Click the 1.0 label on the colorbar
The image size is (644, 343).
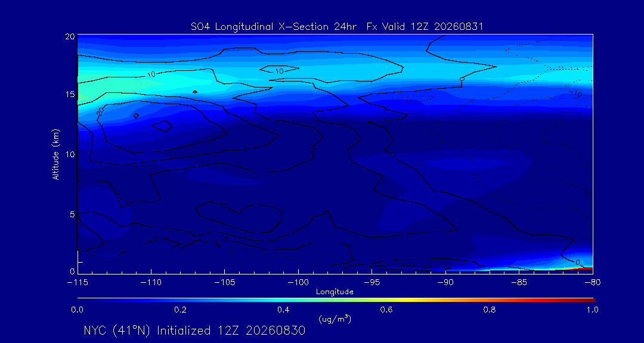coord(592,310)
